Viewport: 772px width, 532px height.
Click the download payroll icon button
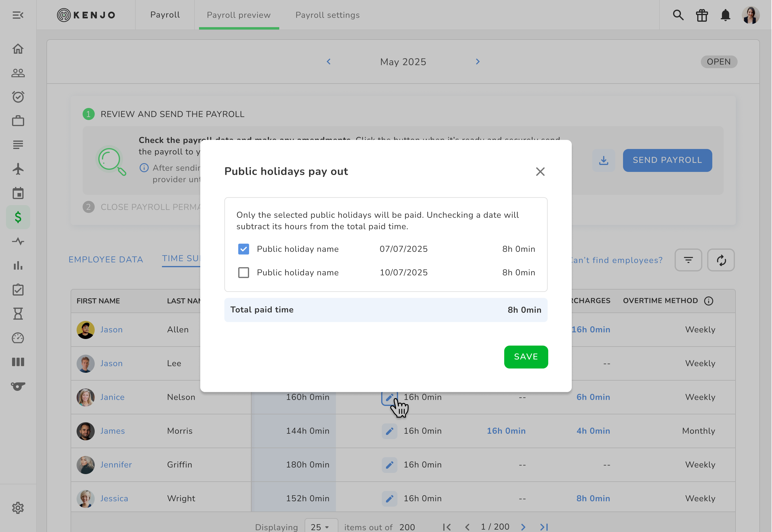coord(603,160)
